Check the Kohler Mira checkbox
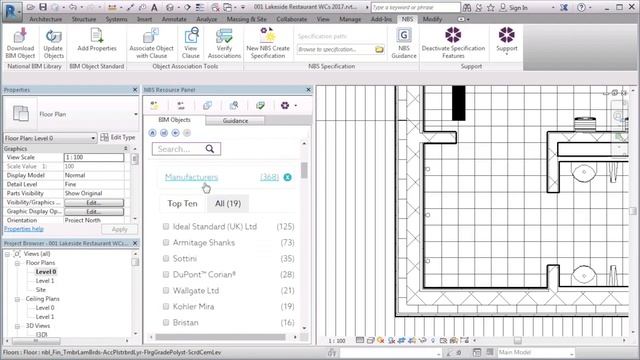This screenshot has width=640, height=360. (x=166, y=306)
